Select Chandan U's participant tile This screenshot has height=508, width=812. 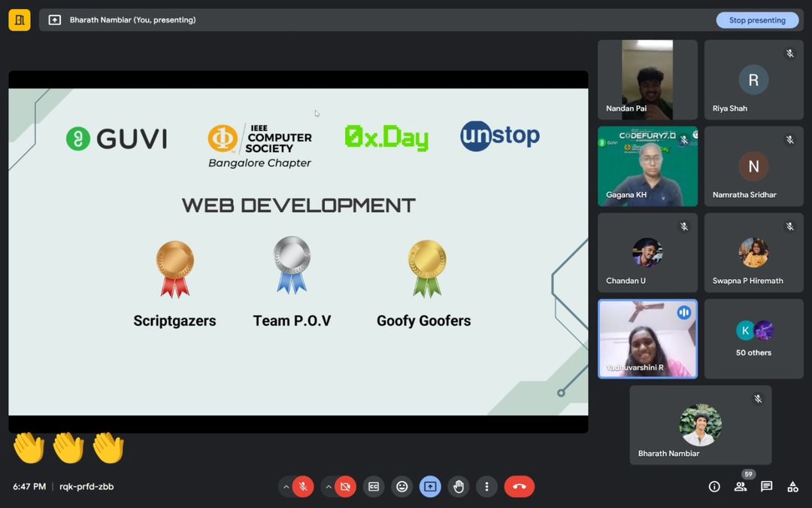point(647,252)
